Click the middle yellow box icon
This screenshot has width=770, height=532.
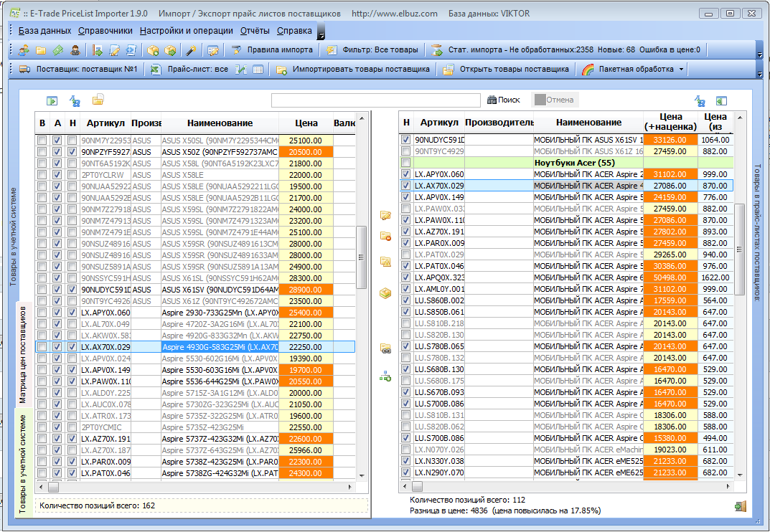coord(385,293)
